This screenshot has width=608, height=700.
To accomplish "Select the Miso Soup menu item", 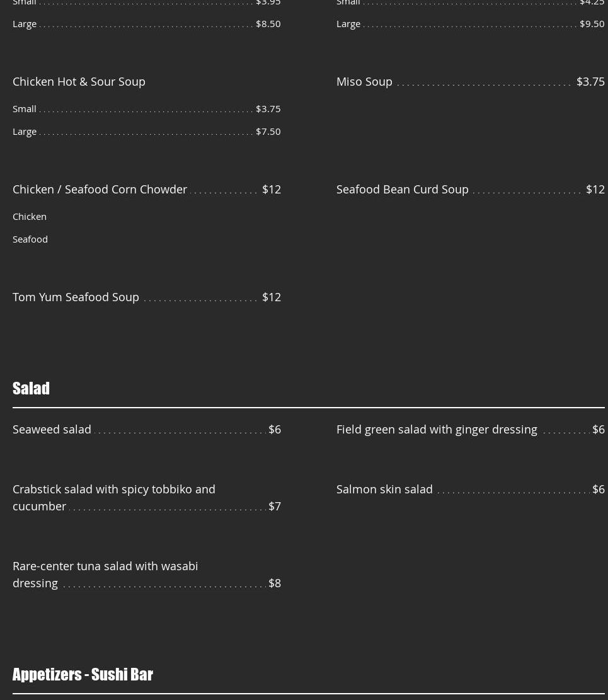I will 364,81.
